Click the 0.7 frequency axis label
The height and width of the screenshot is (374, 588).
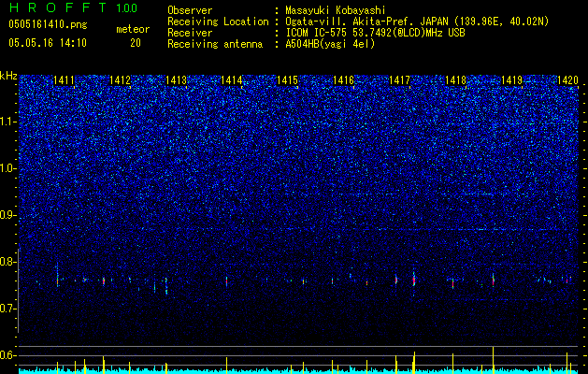coord(8,309)
